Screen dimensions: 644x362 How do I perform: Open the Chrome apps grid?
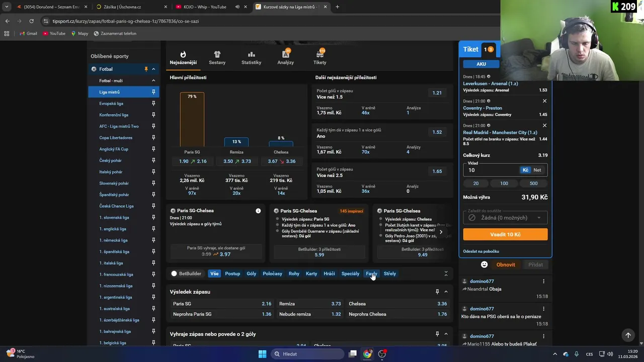click(7, 33)
